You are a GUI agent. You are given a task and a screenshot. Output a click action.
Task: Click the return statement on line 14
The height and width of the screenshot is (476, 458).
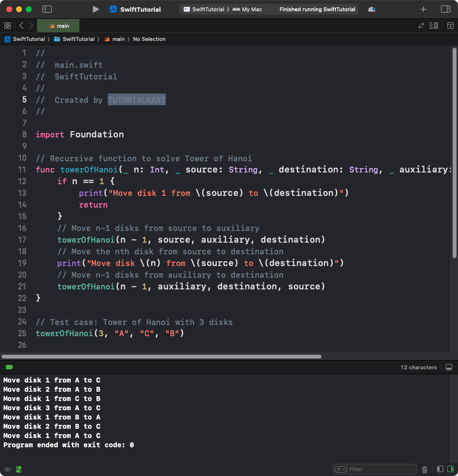[93, 205]
